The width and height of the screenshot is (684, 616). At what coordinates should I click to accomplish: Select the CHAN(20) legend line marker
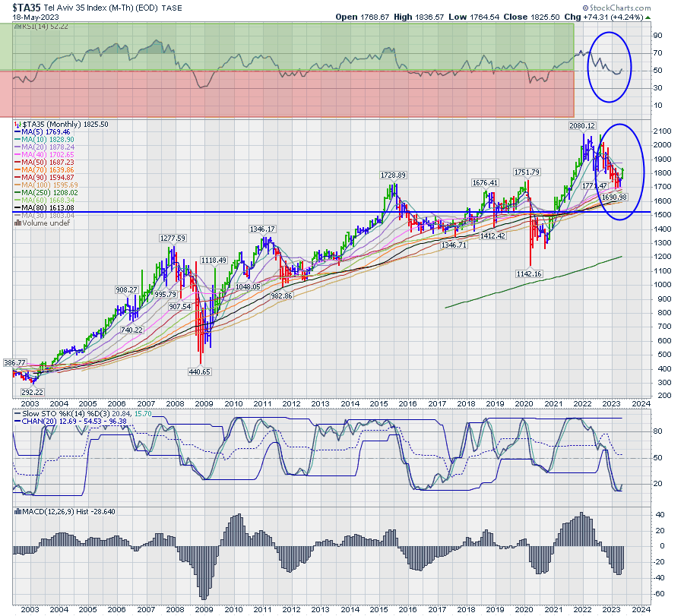[x=17, y=420]
